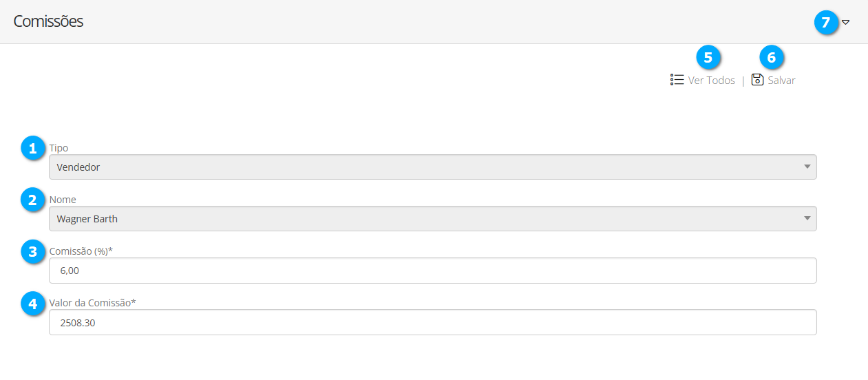Open the Ver Todos link
The width and height of the screenshot is (868, 380).
pos(711,81)
